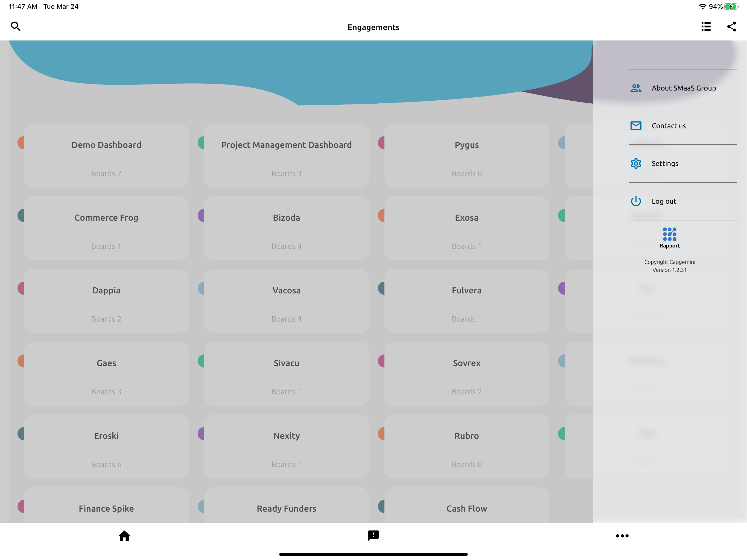This screenshot has width=747, height=560.
Task: Click orange color dot on Demo Dashboard
Action: pyautogui.click(x=21, y=143)
